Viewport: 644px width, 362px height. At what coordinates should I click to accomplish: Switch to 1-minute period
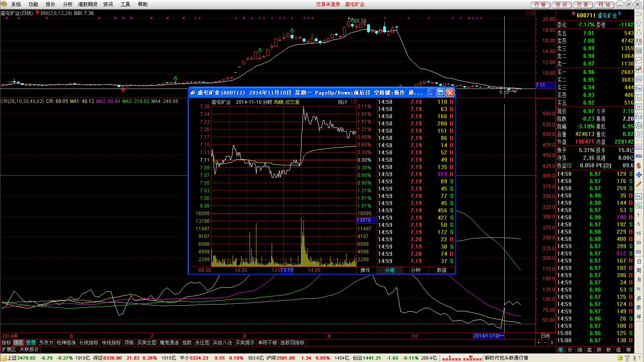pos(638,215)
